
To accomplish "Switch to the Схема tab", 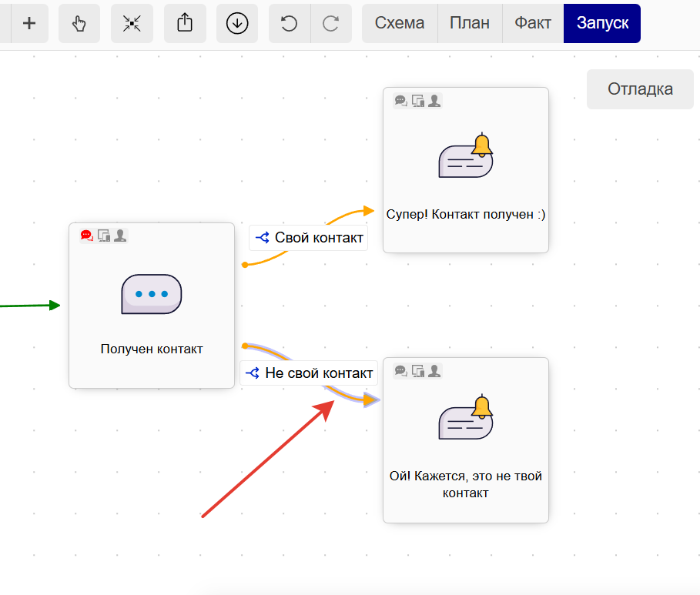I will [x=400, y=23].
